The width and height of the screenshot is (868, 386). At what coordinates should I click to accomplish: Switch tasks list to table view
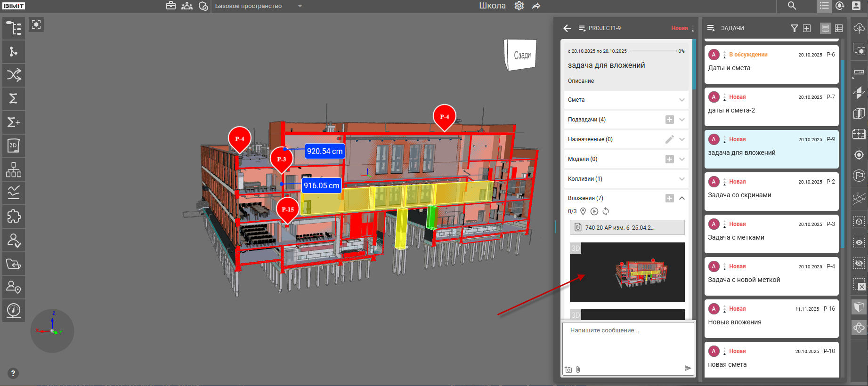[x=839, y=28]
